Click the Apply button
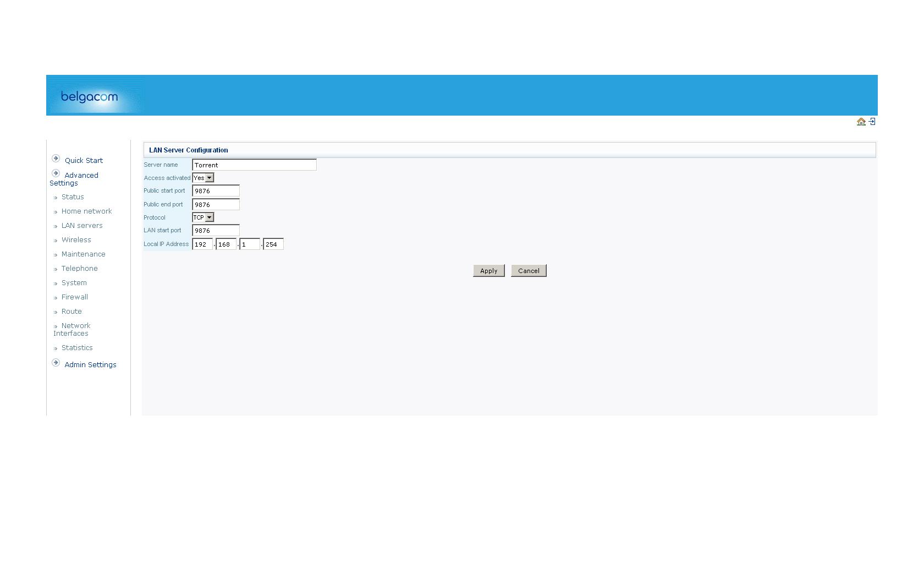The image size is (924, 578). point(489,271)
